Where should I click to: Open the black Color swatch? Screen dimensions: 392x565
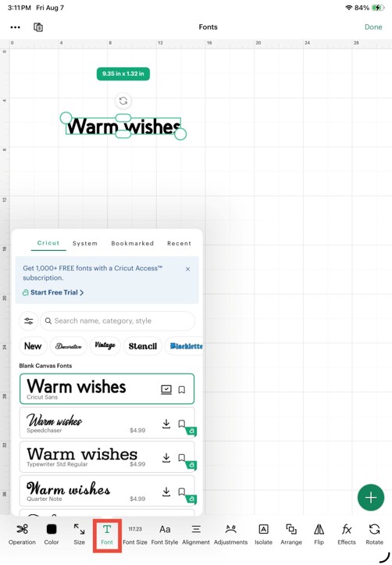coord(52,534)
